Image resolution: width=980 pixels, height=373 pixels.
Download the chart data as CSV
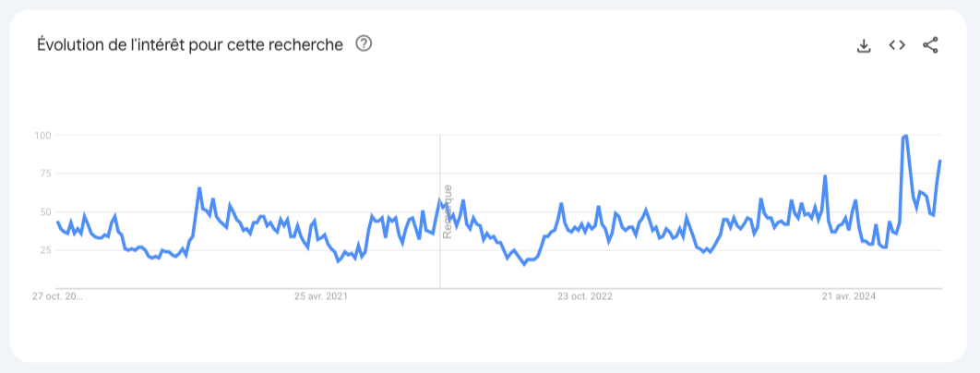tap(864, 45)
